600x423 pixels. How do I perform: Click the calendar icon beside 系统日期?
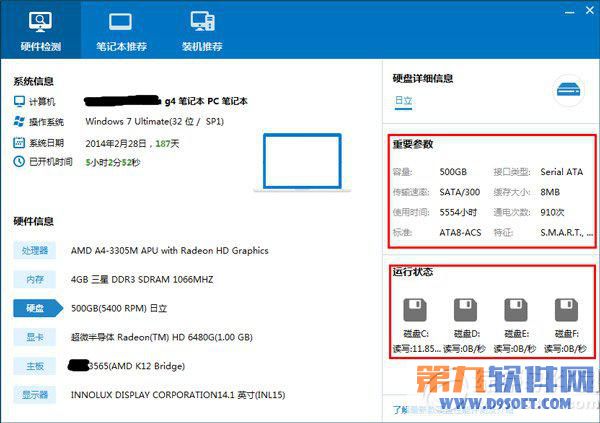19,142
